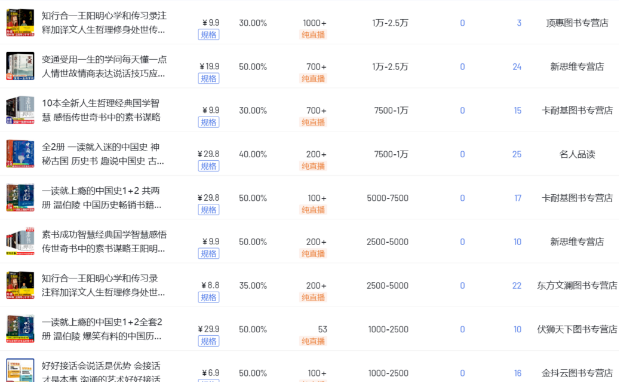
Task: Select 7500-1万 in 名人品读 row
Action: tap(391, 154)
